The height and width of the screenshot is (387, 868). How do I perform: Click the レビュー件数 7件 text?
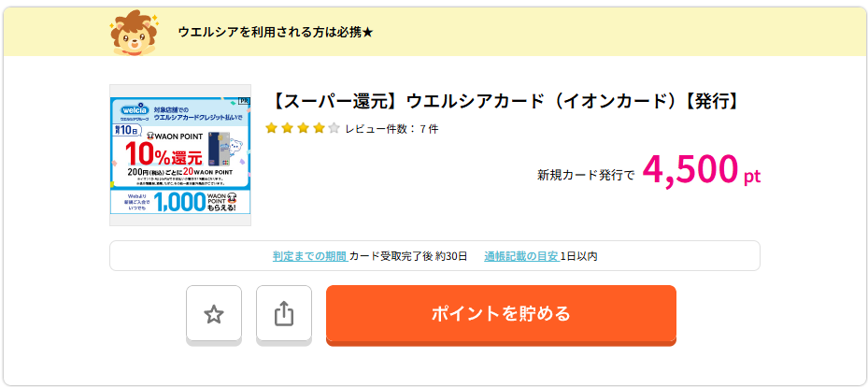click(x=391, y=129)
